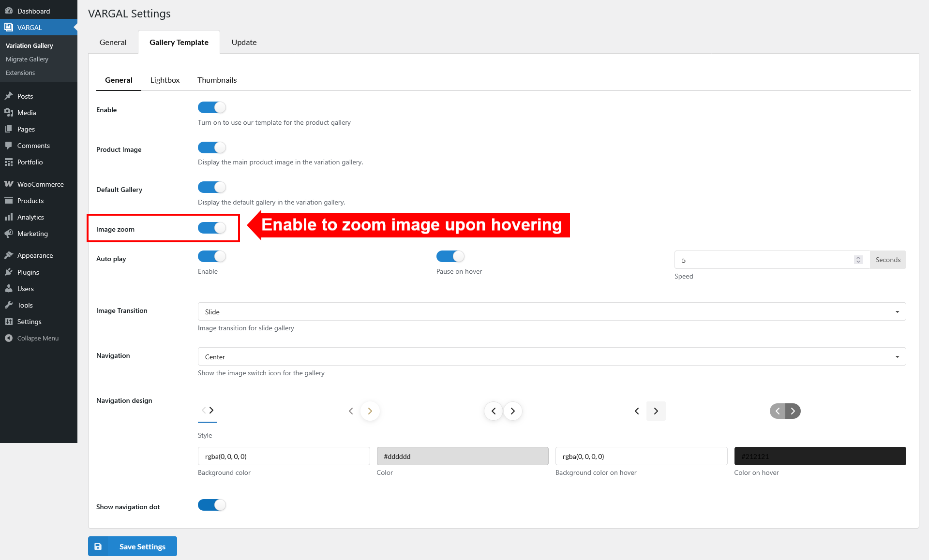Click the #212121 color on hover swatch
The image size is (929, 560).
820,456
